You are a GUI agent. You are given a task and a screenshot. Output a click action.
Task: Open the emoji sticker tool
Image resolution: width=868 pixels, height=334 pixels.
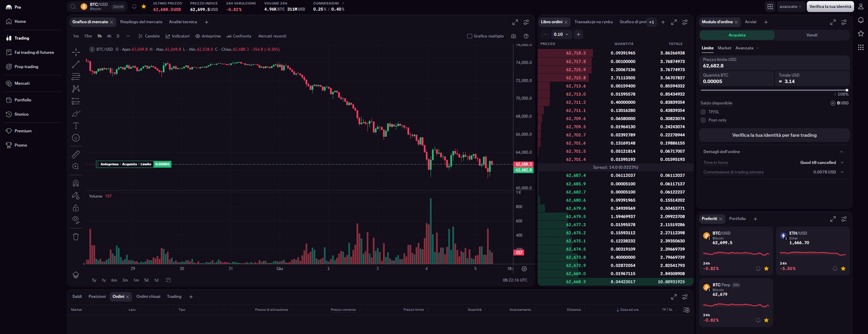[x=75, y=137]
